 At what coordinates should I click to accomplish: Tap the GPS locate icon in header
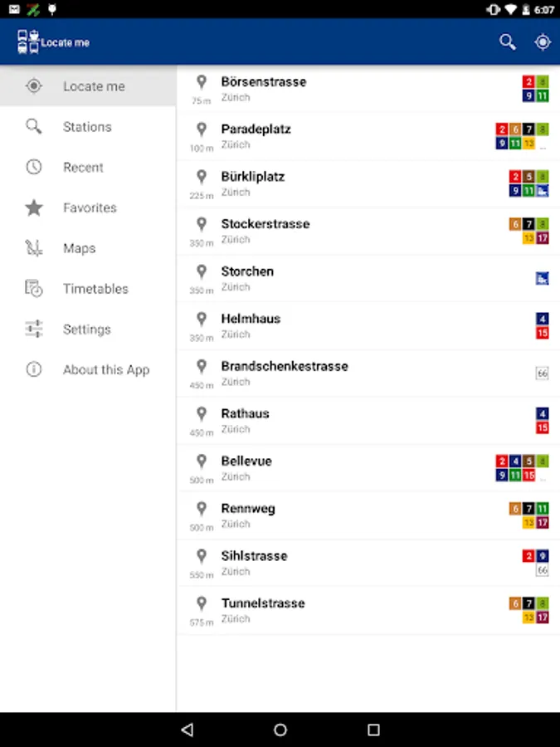click(x=543, y=42)
